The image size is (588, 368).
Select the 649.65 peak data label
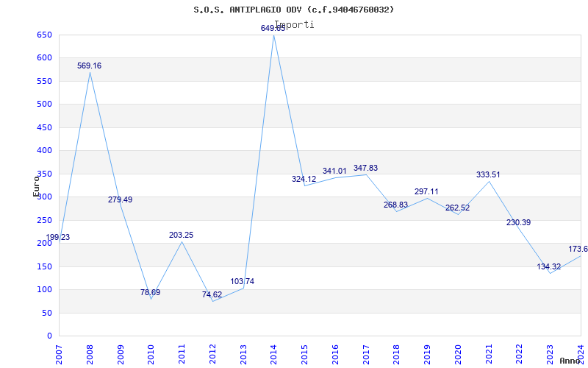(273, 28)
